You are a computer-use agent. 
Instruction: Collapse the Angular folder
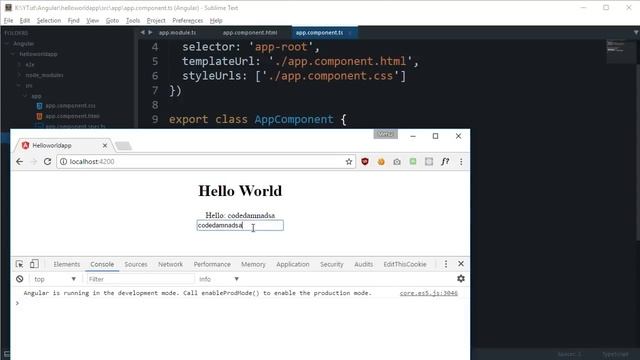[7, 44]
